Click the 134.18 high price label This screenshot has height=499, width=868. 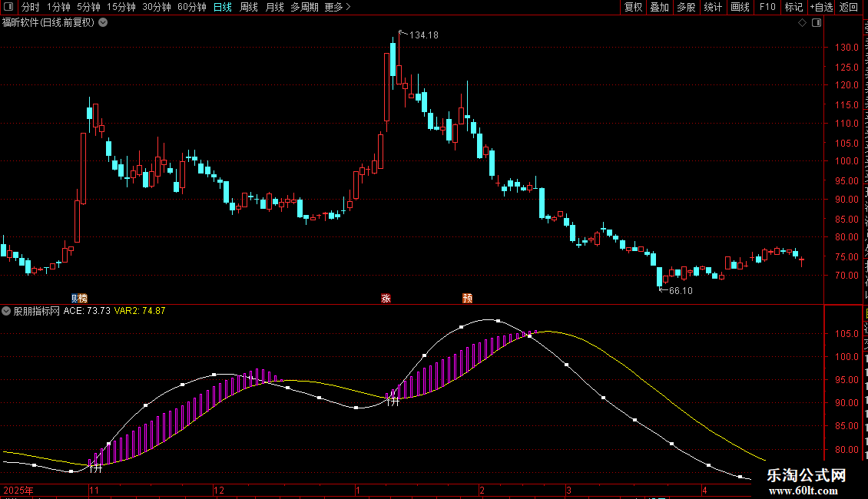423,35
